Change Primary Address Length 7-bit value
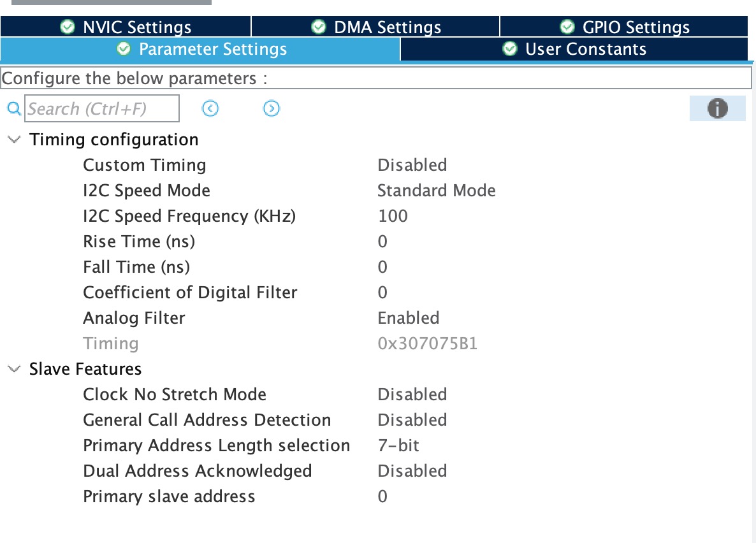 tap(399, 445)
